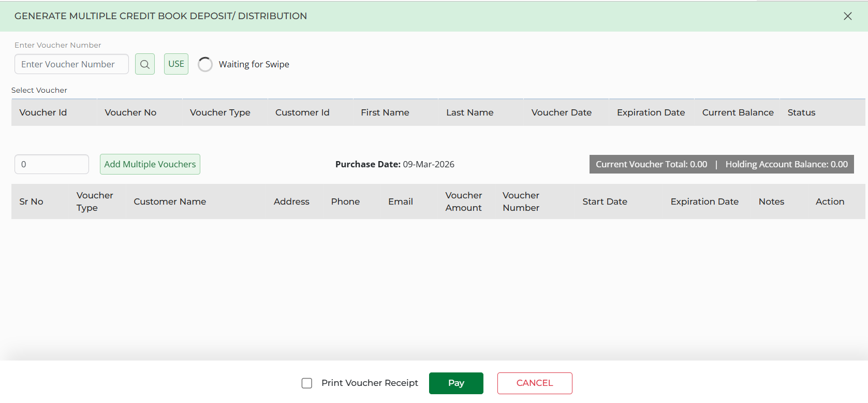Focus the Enter Voucher Number field
The height and width of the screenshot is (403, 868).
pyautogui.click(x=71, y=64)
